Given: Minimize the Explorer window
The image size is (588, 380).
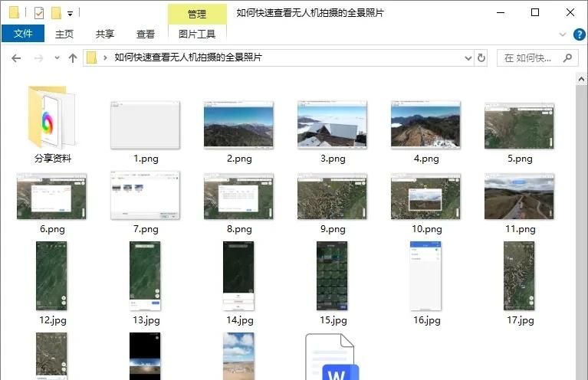Looking at the screenshot, I should pos(501,13).
